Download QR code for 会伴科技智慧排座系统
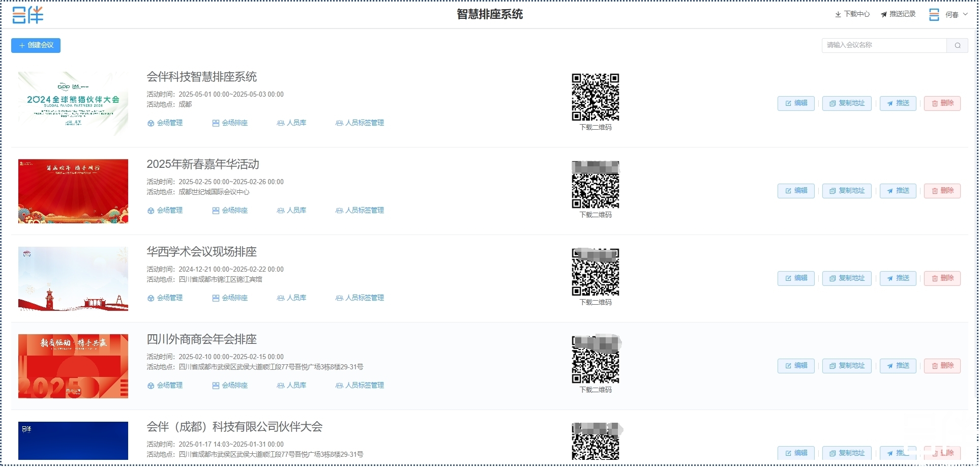This screenshot has height=468, width=980. point(596,127)
